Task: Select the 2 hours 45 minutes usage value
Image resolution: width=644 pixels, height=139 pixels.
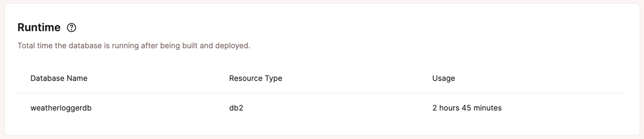Action: coord(467,108)
